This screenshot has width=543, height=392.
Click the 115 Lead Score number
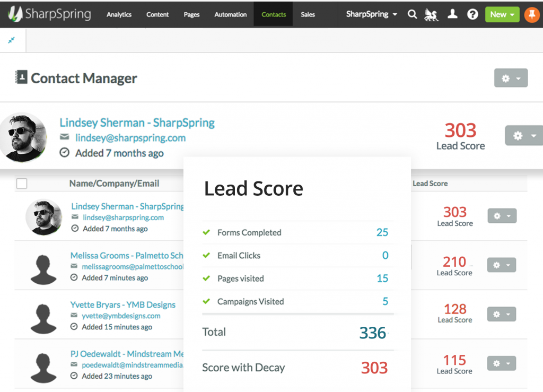pos(454,360)
